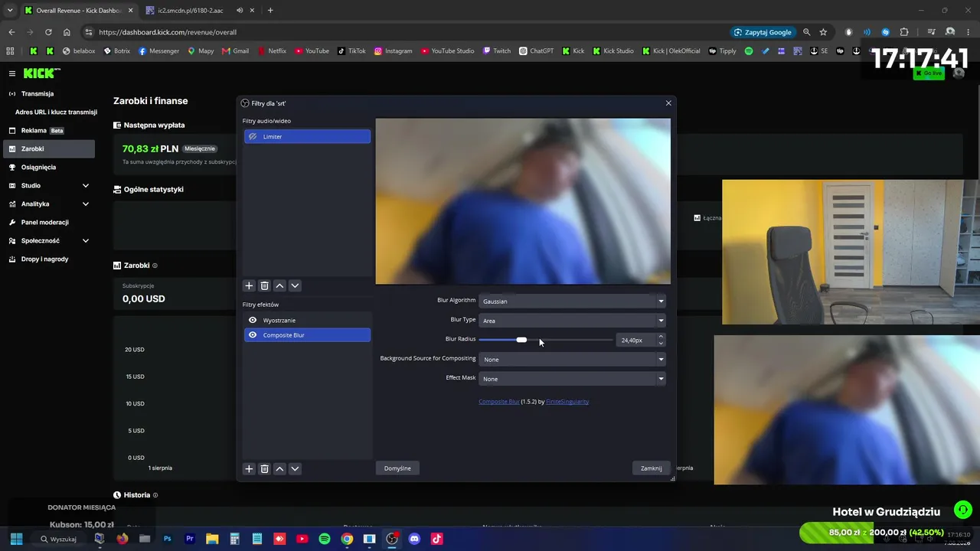
Task: Open the ChatGPT bookmark
Action: 536,51
